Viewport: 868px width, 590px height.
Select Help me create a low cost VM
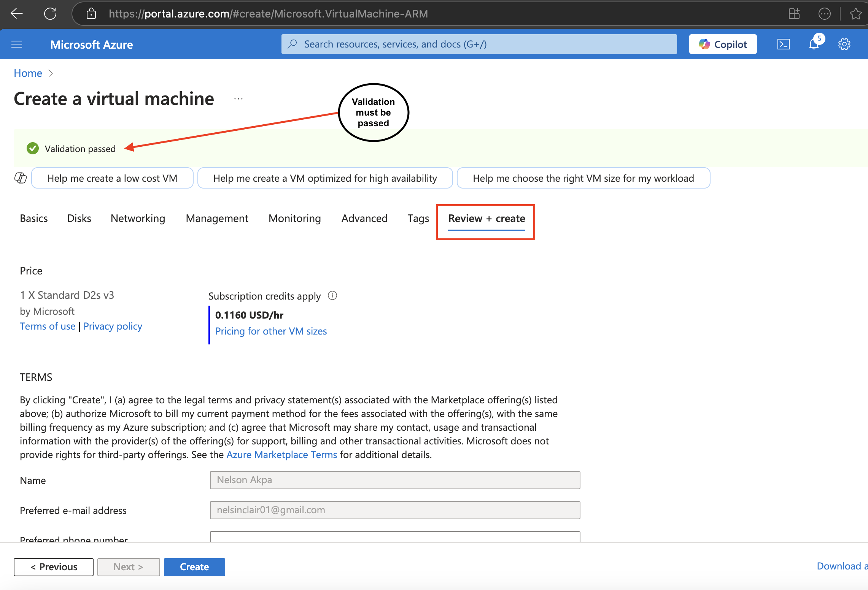112,178
